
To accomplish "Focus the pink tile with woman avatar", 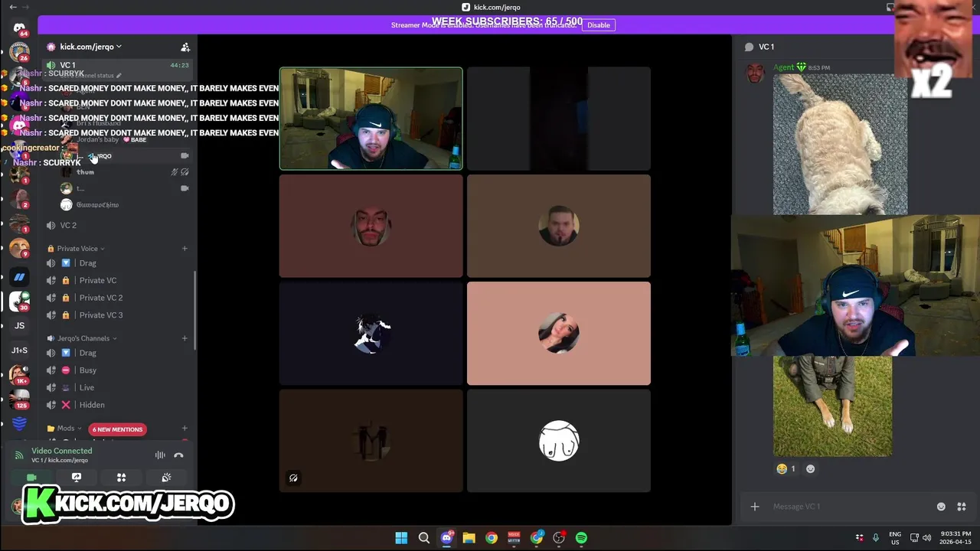I will click(559, 333).
